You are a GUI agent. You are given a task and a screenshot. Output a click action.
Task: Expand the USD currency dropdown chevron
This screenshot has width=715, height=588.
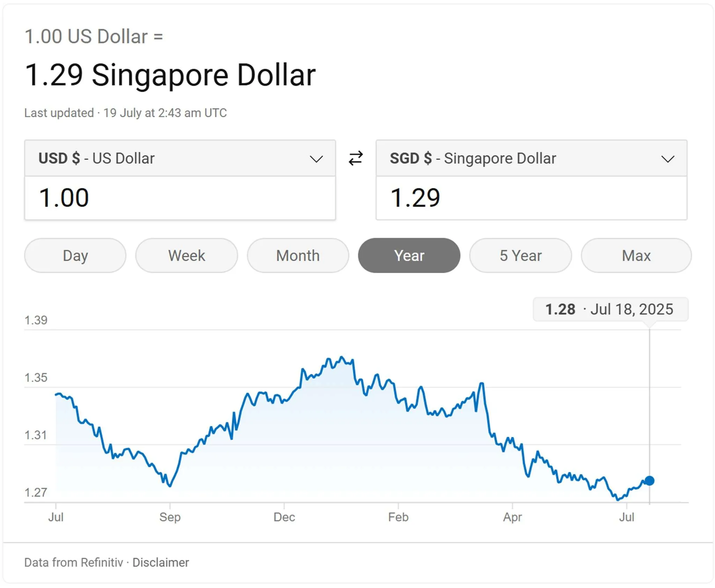point(316,159)
